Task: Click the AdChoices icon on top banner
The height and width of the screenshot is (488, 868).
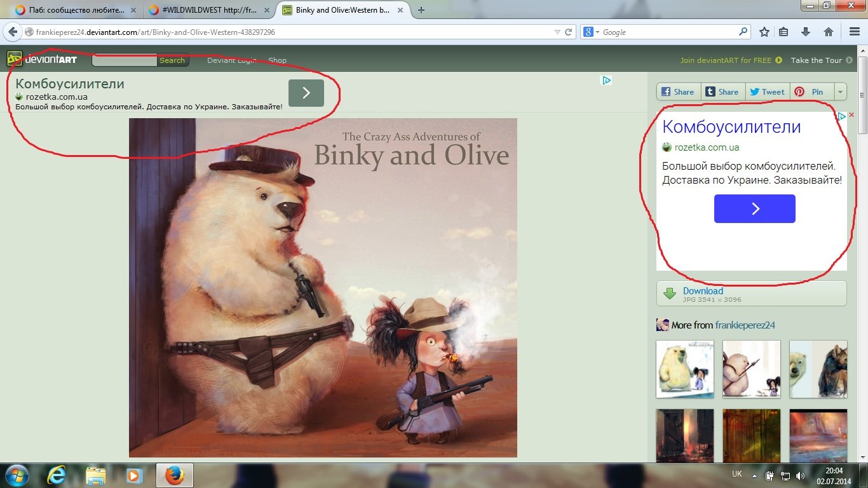Action: 607,80
